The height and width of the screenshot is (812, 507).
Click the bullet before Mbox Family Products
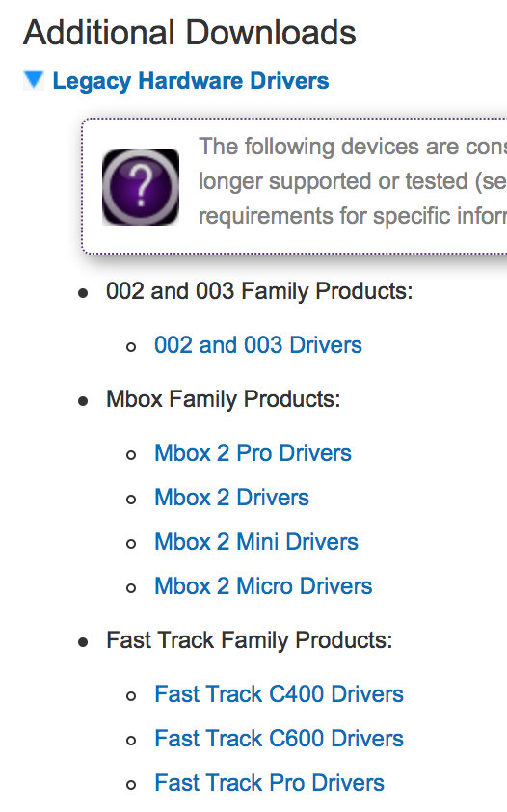point(83,401)
